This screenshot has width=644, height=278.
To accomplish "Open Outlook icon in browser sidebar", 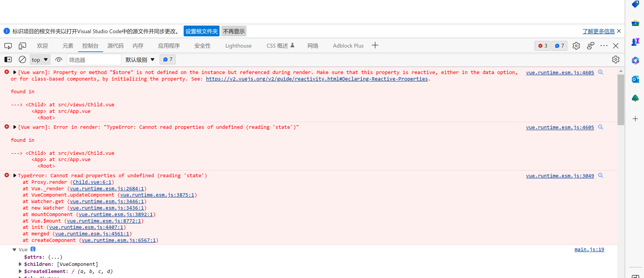I will (635, 80).
